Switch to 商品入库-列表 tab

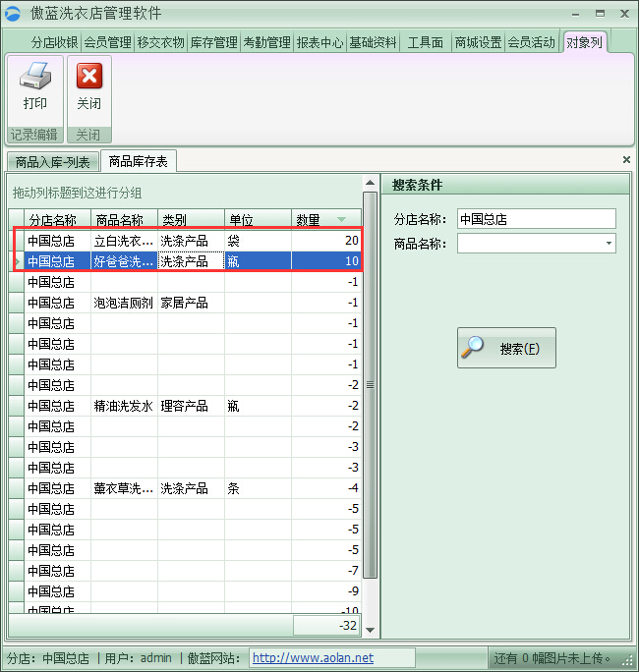(53, 162)
